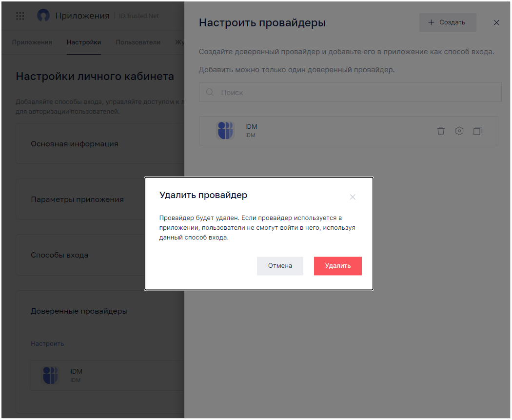Click the search magnifier icon
This screenshot has height=420, width=512.
210,92
